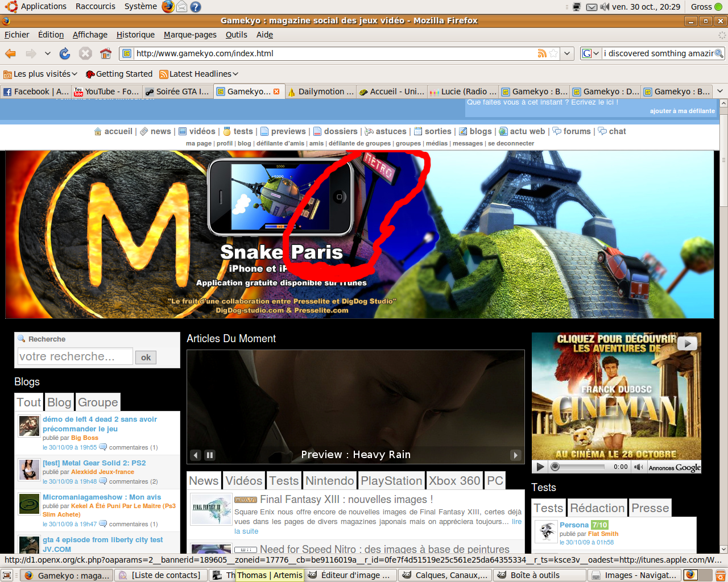
Task: Open Final Fantasy XIII nouvelles images article
Action: (346, 500)
